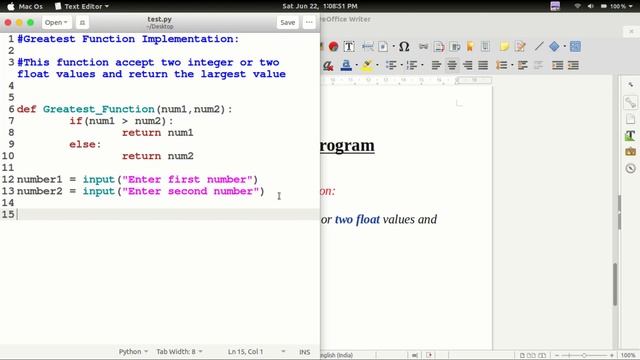Open Mac Os activities menu
The height and width of the screenshot is (360, 640).
[25, 6]
